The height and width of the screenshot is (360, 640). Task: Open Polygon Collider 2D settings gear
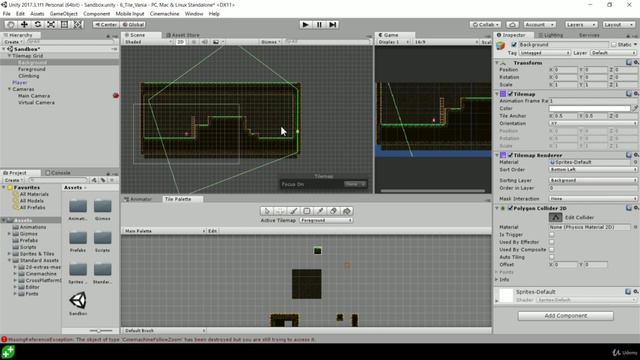click(636, 208)
